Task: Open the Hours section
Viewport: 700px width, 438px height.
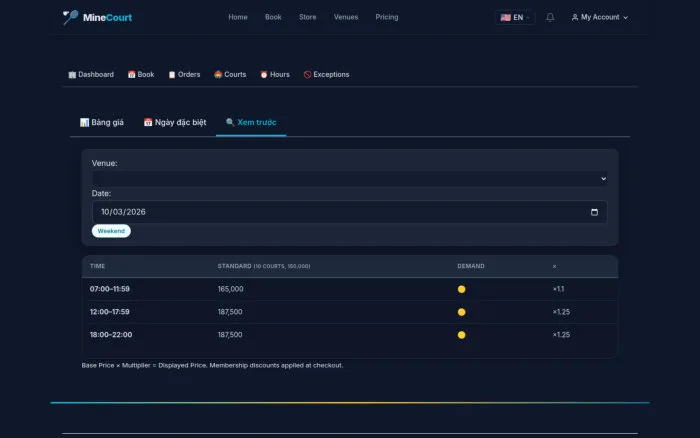Action: (x=275, y=75)
